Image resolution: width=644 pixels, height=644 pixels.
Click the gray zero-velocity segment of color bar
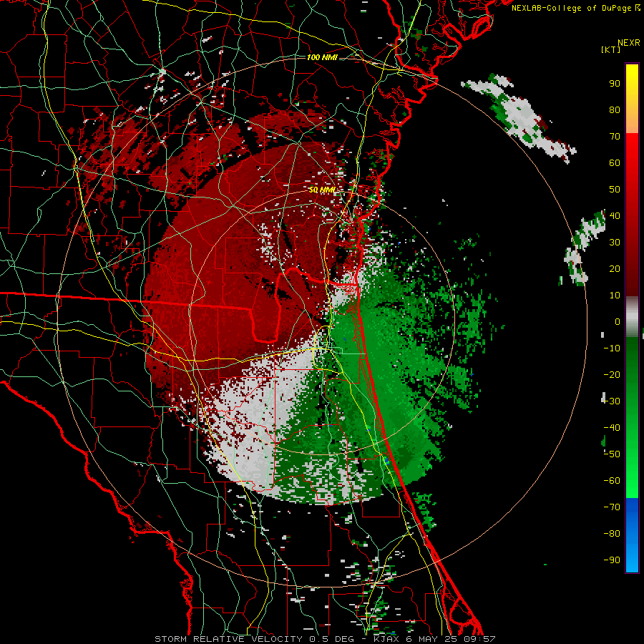pyautogui.click(x=632, y=317)
